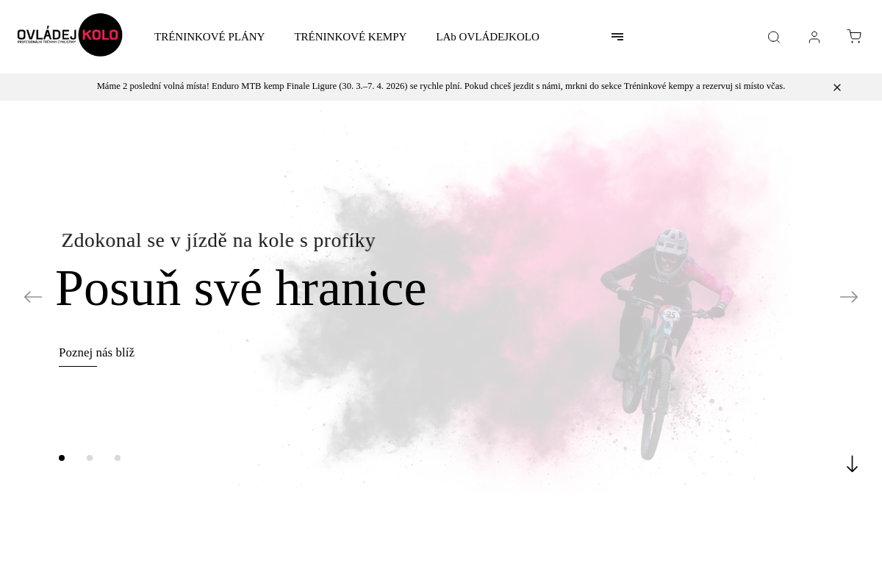Dismiss the announcement banner with the X
Screen dimensions: 882x588
pos(837,87)
